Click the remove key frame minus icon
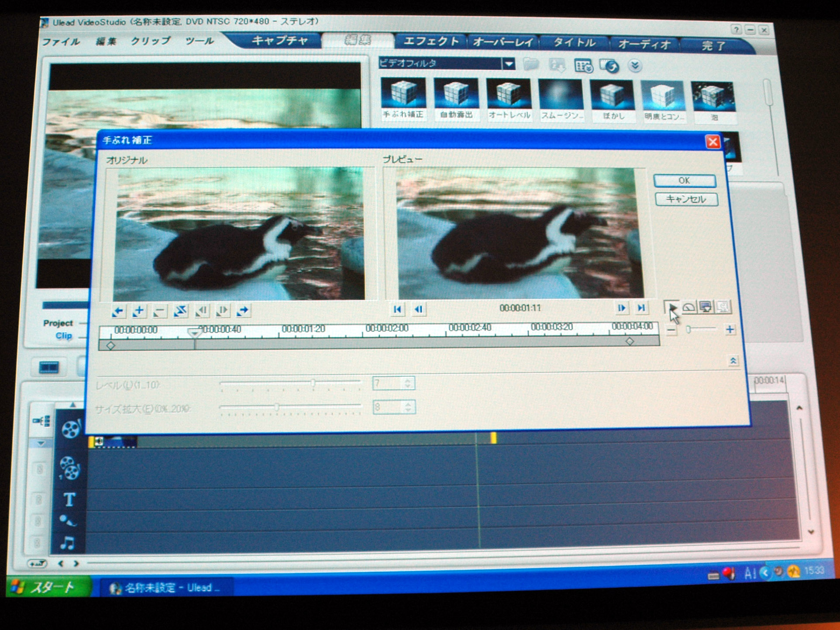 pyautogui.click(x=160, y=311)
